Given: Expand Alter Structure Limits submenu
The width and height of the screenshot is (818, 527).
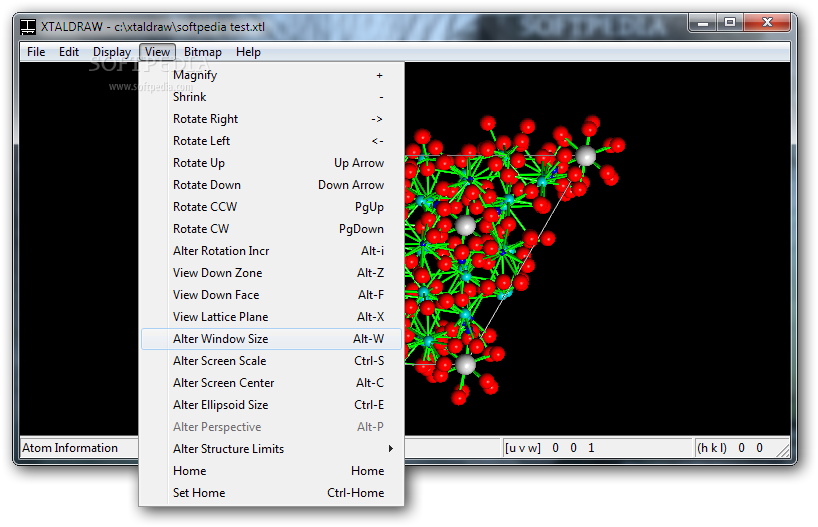Looking at the screenshot, I should (x=271, y=449).
